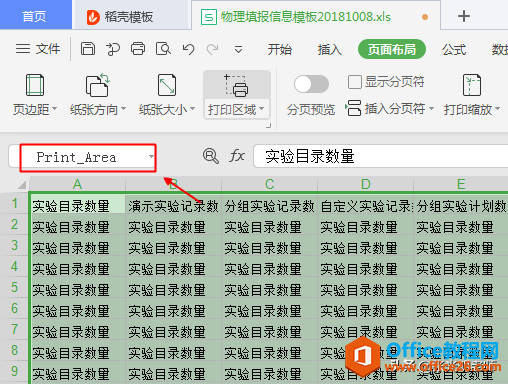508x384 pixels.
Task: Expand the 打印缩放 dropdown arrow
Action: 498,109
